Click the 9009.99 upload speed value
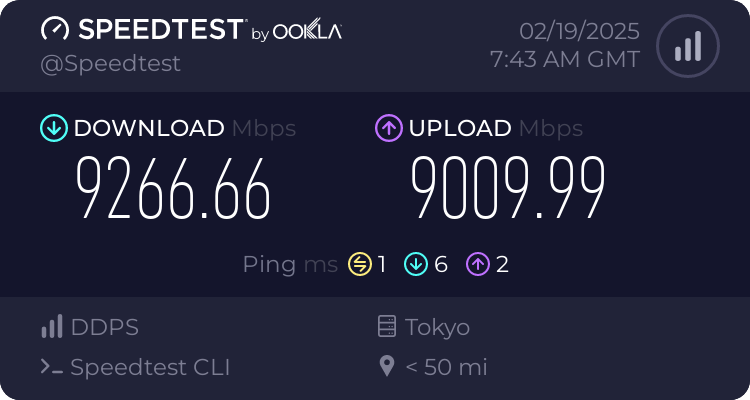750x400 pixels. (x=508, y=190)
